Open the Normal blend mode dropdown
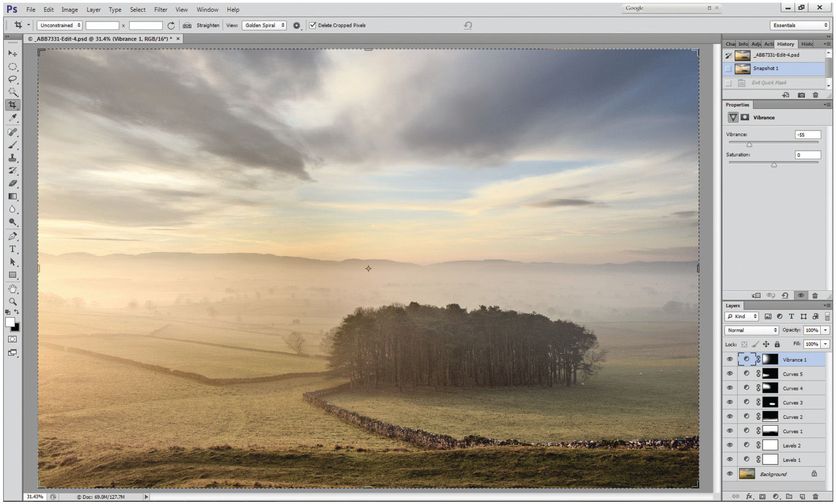The image size is (836, 504). 751,330
